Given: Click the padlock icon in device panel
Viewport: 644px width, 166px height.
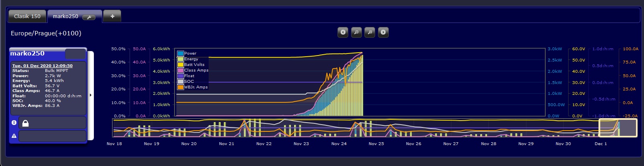Looking at the screenshot, I should [x=25, y=123].
